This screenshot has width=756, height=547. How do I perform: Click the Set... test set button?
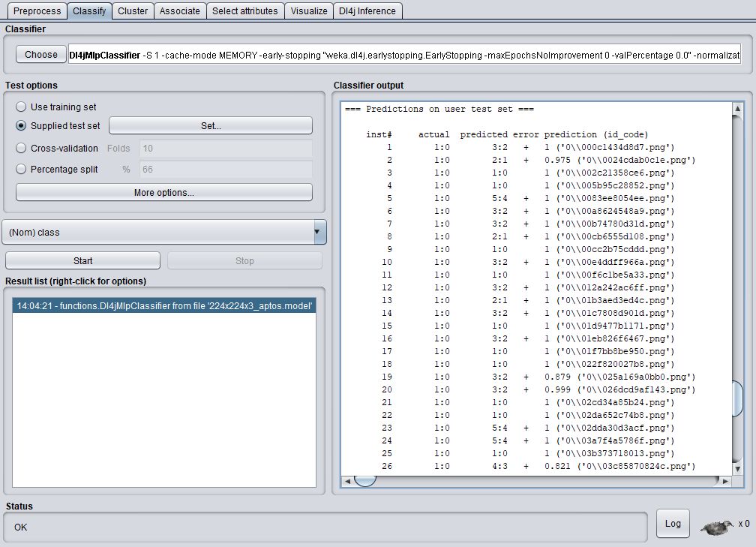click(211, 125)
